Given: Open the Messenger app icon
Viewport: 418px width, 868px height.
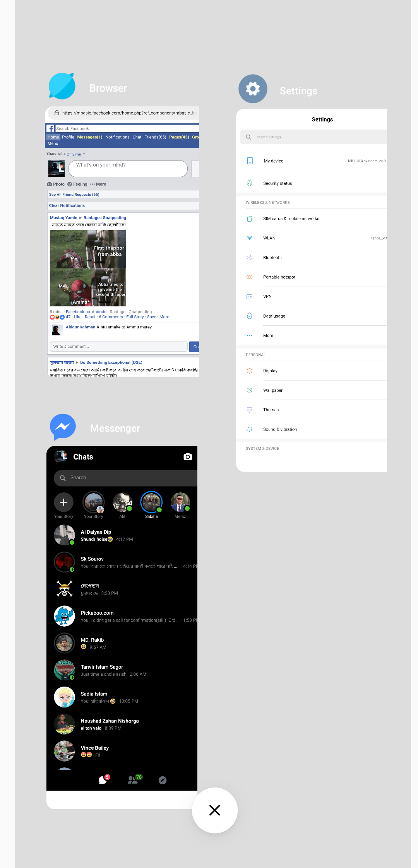Looking at the screenshot, I should (x=63, y=427).
